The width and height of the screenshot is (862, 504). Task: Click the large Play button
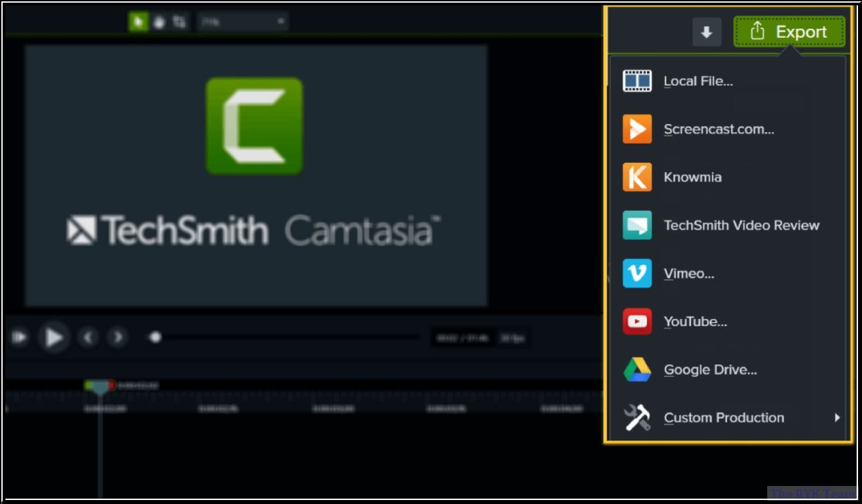(53, 338)
